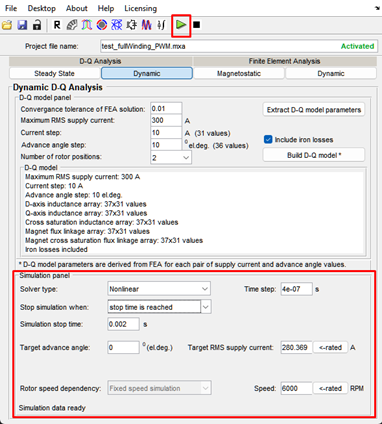Edit Simulation stop time field
The height and width of the screenshot is (424, 382).
click(x=123, y=324)
